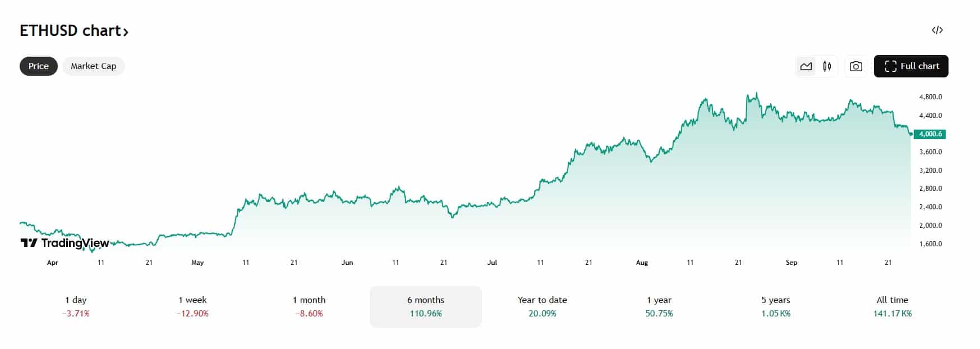Select the All time range
980x349 pixels.
click(x=894, y=306)
